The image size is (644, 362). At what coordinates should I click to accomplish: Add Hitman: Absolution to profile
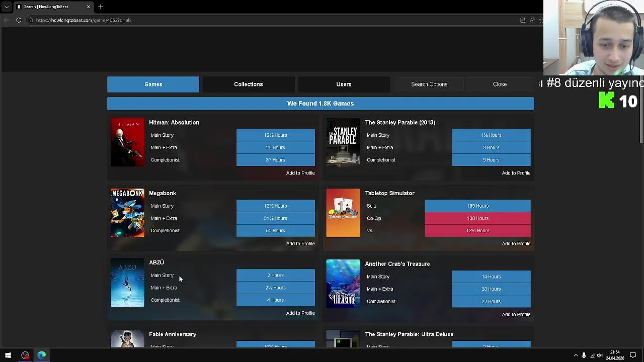300,173
